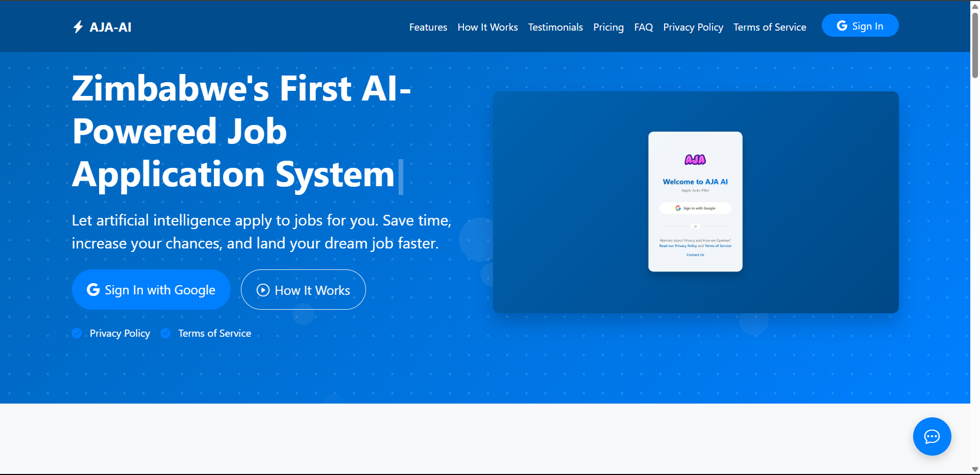Open the Pricing navigation item
This screenshot has height=475, width=980.
[608, 27]
